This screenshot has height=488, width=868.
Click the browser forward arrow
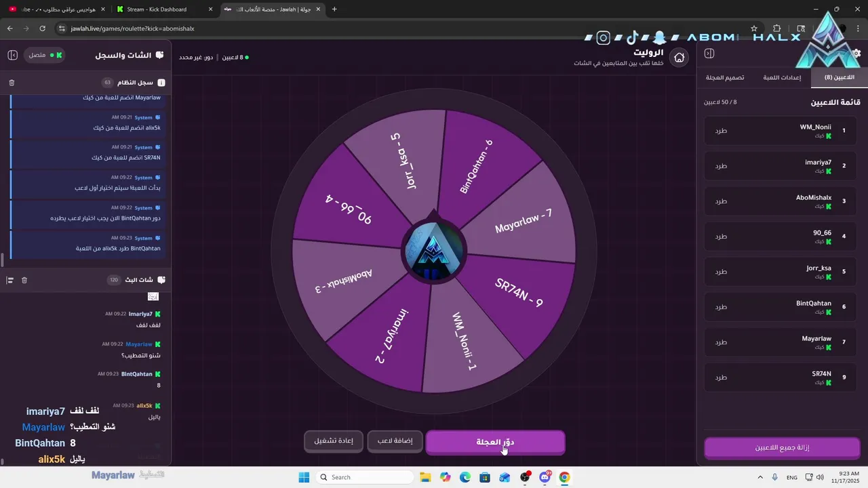(26, 28)
